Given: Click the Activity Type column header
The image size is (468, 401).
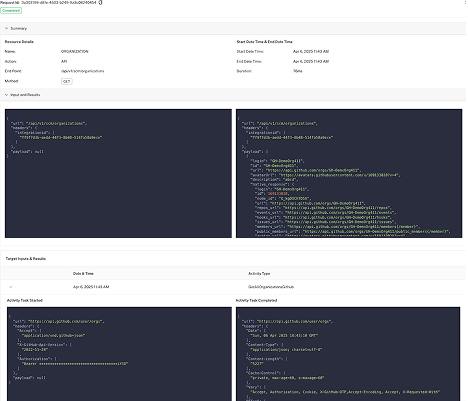Looking at the screenshot, I should click(259, 273).
